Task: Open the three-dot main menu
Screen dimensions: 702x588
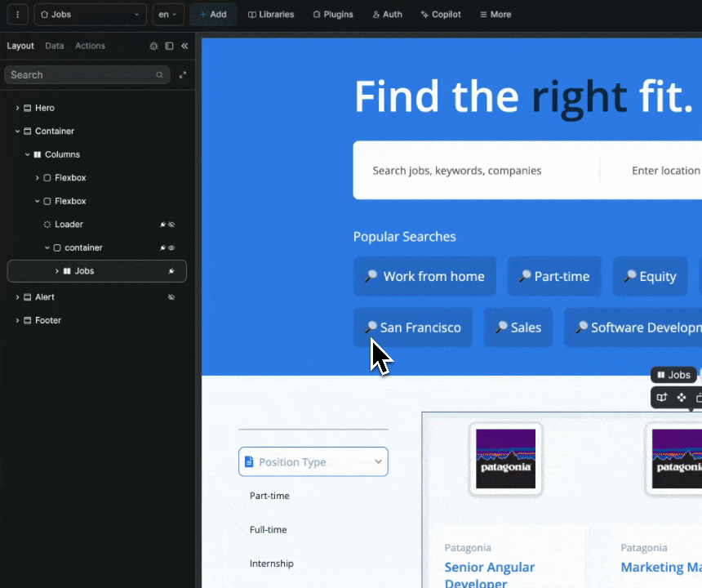Action: point(17,15)
